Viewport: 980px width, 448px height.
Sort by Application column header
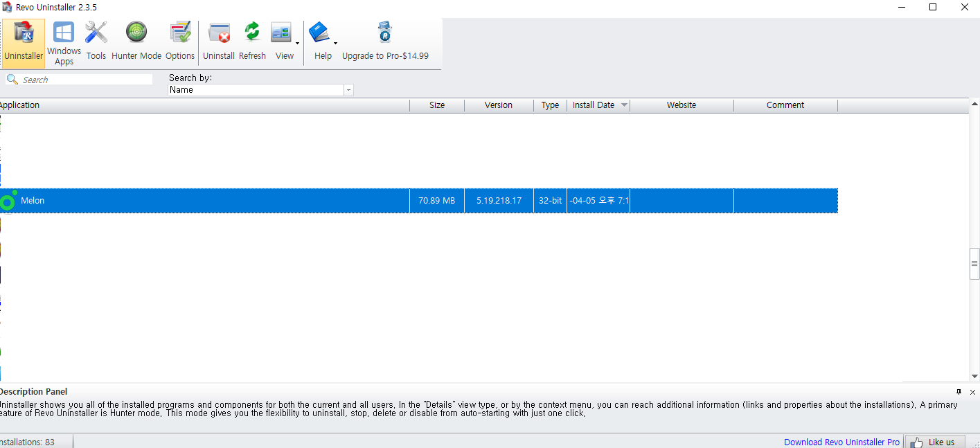click(204, 105)
